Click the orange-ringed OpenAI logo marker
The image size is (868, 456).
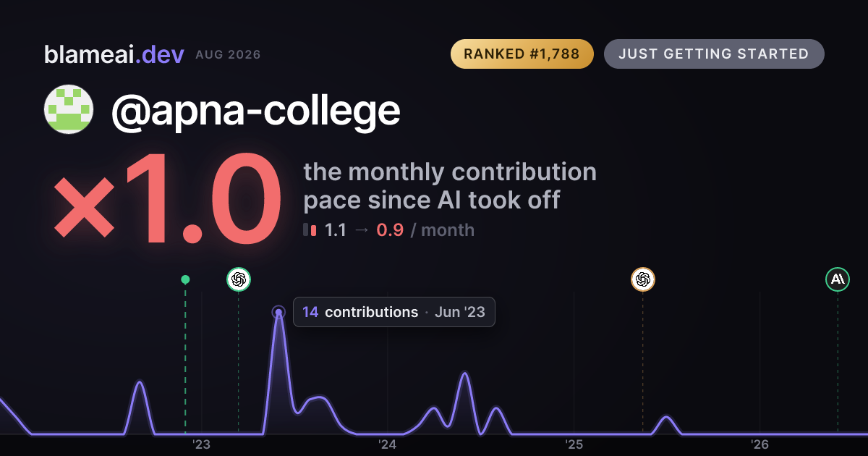click(x=642, y=279)
